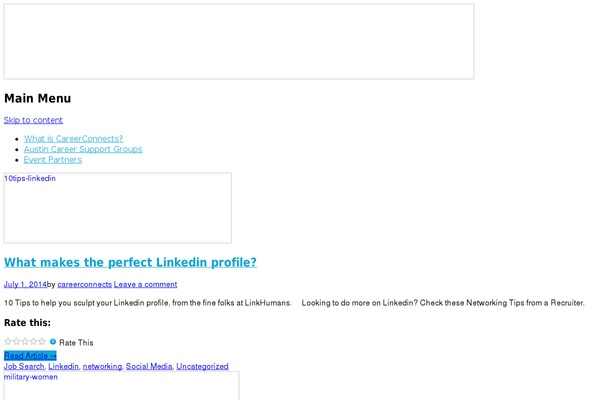Click Leave a comment

coord(145,284)
